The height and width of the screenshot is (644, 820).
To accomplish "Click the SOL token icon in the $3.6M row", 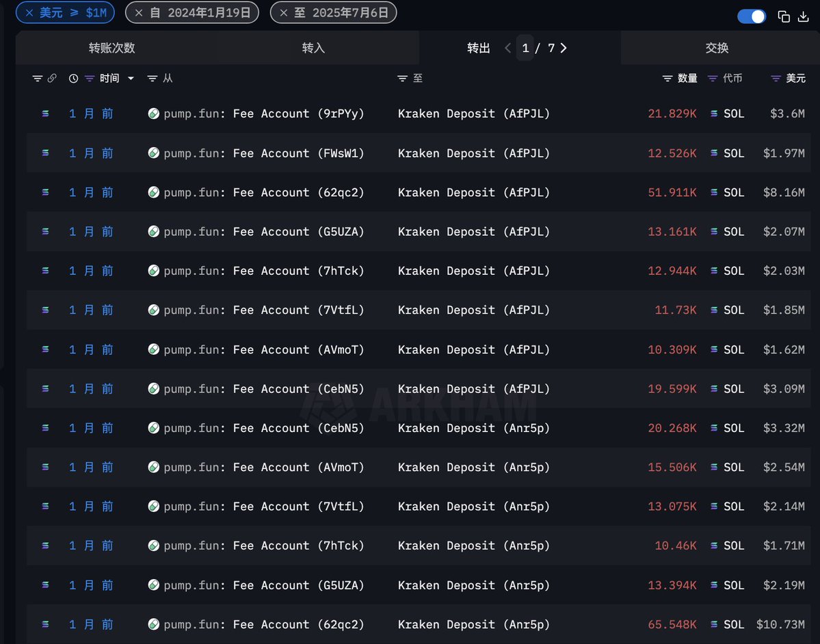I will pos(714,113).
